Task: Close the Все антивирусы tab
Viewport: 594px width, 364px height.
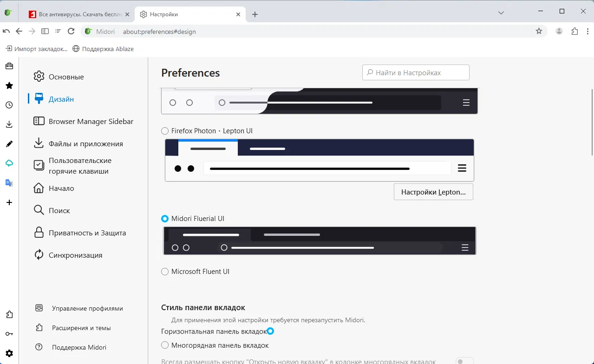Action: pyautogui.click(x=127, y=14)
